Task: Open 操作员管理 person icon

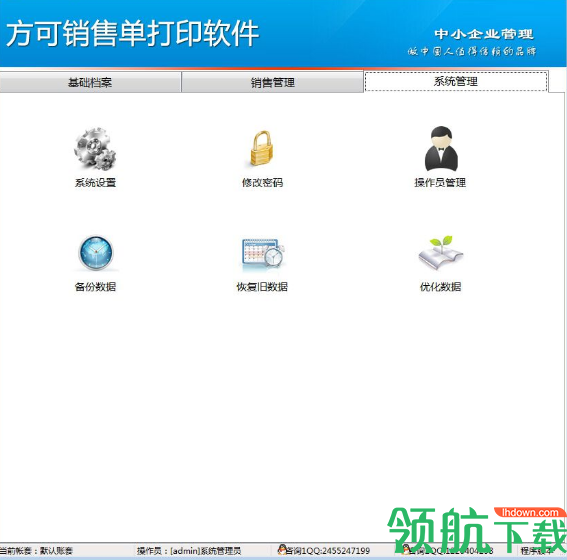Action: tap(441, 148)
